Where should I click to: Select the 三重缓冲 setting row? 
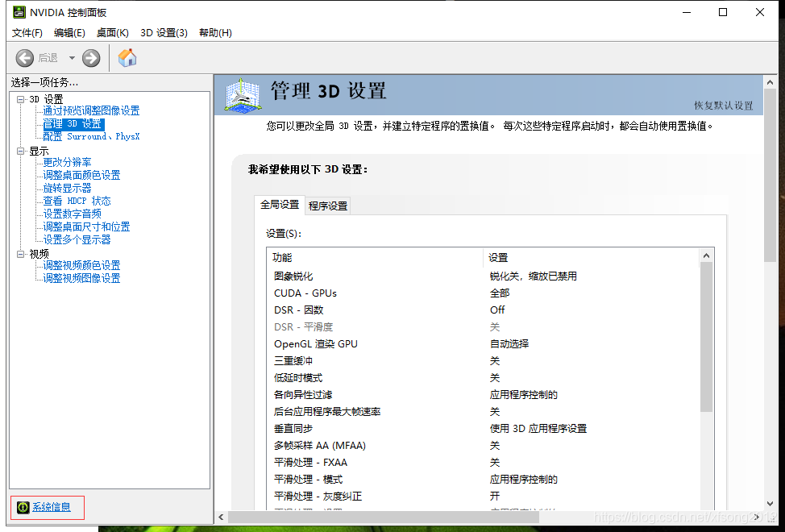[x=483, y=361]
